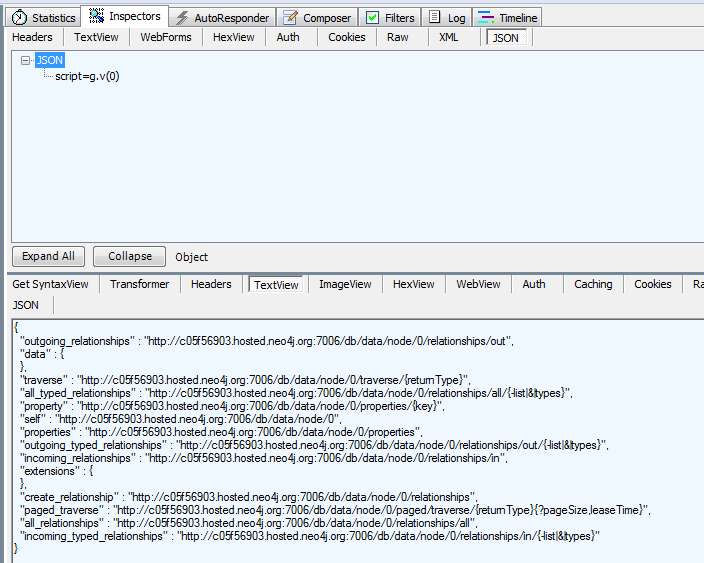Open the Composer tab with pencil icon
The image size is (704, 563).
289,17
